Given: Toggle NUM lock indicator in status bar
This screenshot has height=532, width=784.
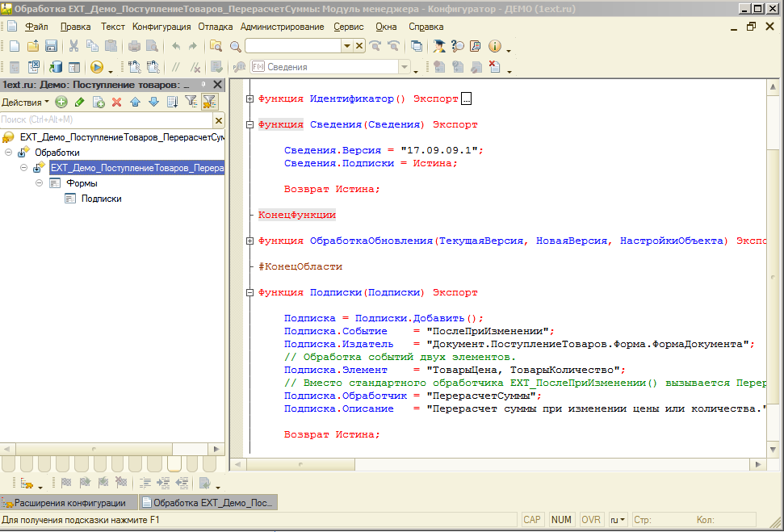Looking at the screenshot, I should coord(561,519).
